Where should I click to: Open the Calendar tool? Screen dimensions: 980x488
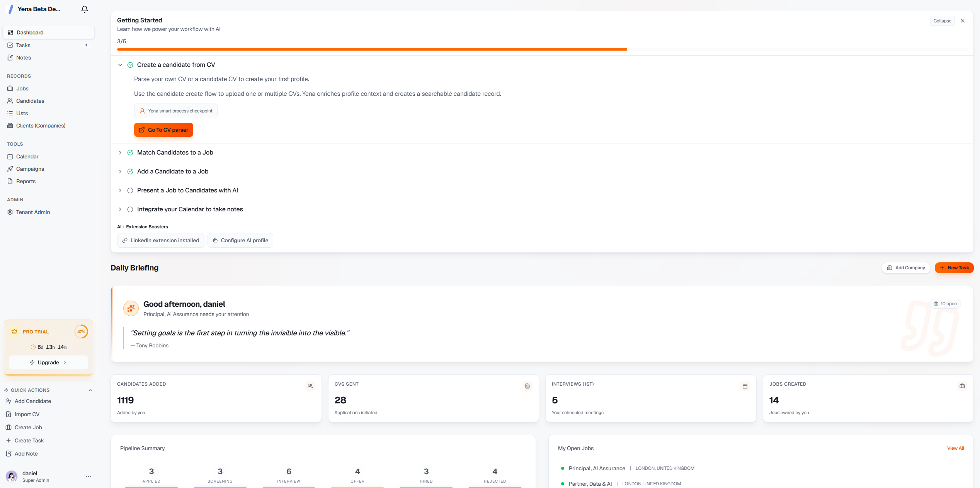[49, 156]
